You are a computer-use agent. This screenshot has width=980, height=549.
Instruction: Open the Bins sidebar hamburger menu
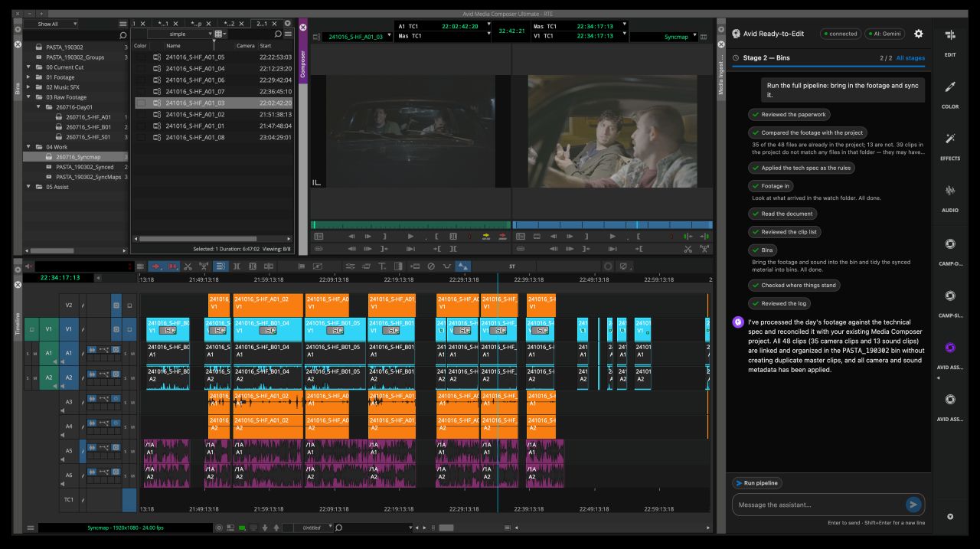[123, 24]
